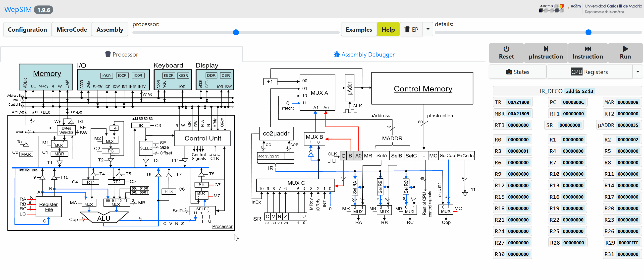Click the Bytes Selector block
The height and width of the screenshot is (280, 644).
pos(66,130)
